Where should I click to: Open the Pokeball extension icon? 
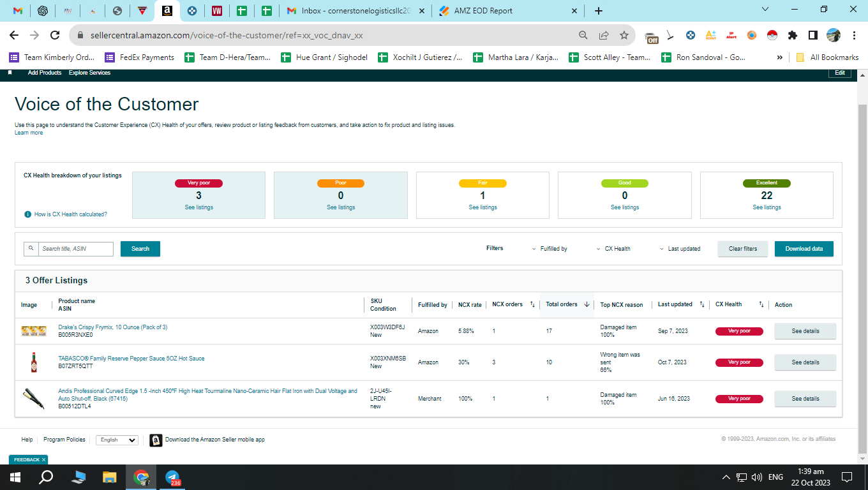(772, 35)
